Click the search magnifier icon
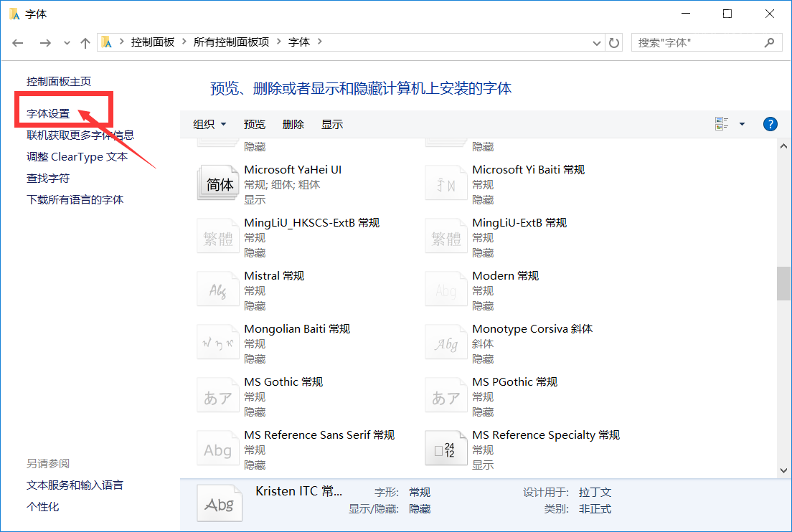Screen dimensions: 792x532 769,43
